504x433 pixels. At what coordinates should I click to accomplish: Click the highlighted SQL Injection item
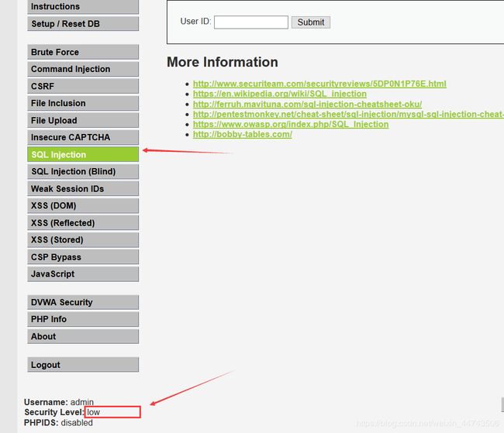click(82, 154)
